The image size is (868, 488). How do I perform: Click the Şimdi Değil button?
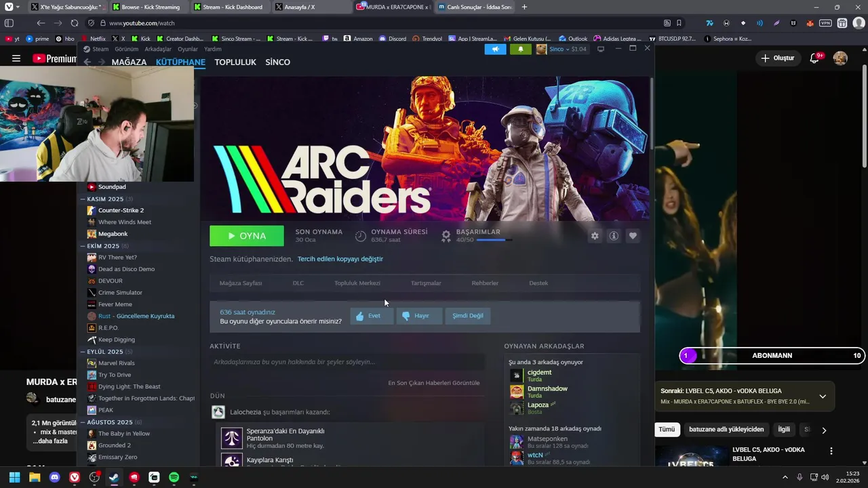468,316
